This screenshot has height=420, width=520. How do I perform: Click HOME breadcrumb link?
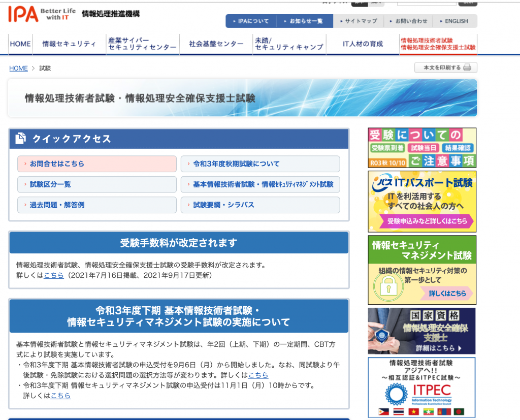tap(18, 69)
